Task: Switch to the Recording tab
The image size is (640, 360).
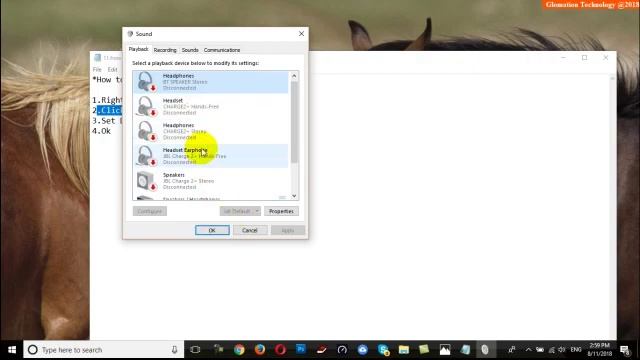Action: click(165, 50)
